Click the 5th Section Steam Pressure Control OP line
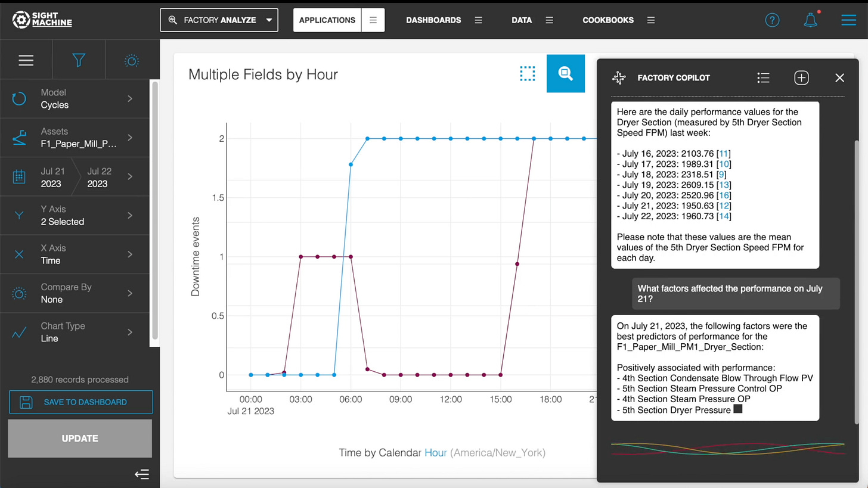The image size is (868, 488). 699,388
